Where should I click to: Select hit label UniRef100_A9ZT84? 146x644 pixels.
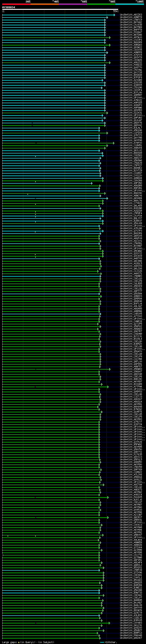click(x=131, y=485)
